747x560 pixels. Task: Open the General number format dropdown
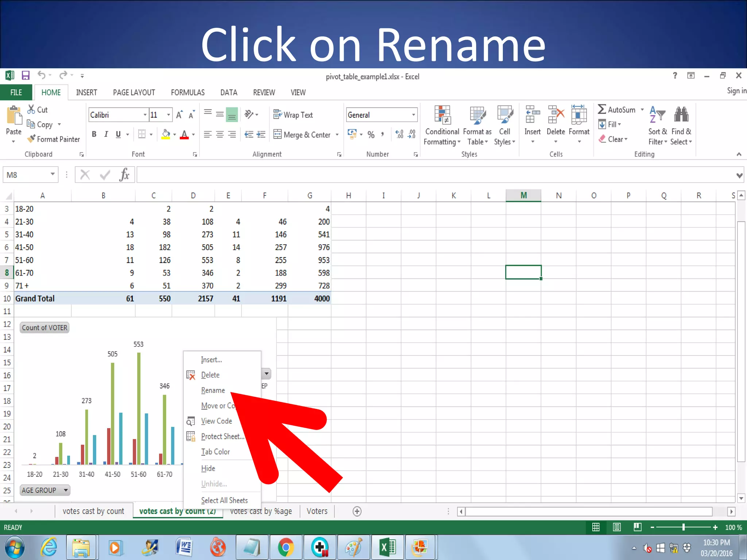pos(413,115)
